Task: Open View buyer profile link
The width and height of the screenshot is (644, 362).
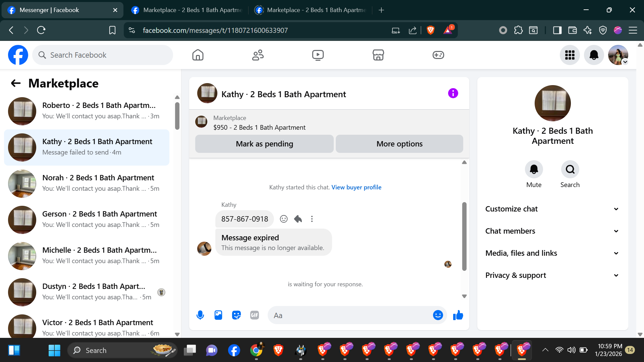Action: point(356,187)
